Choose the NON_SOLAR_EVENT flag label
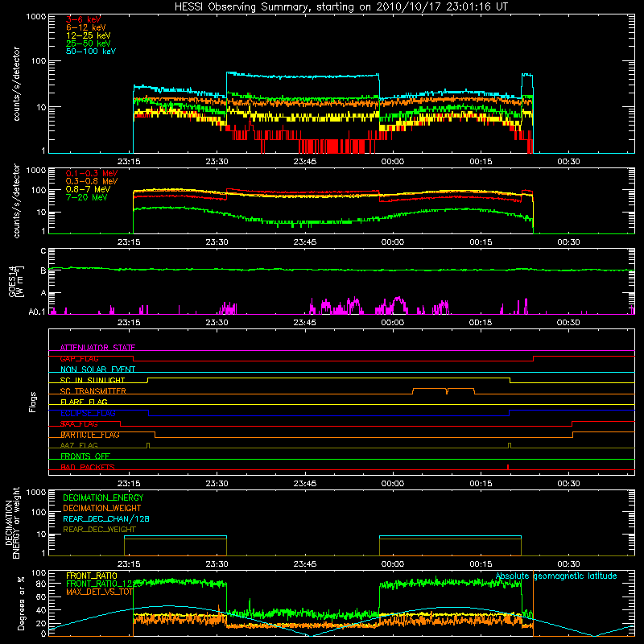 pyautogui.click(x=97, y=369)
